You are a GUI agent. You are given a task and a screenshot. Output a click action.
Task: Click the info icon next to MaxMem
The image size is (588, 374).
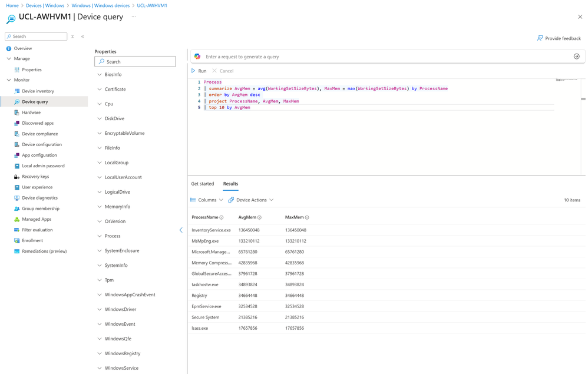[x=307, y=217]
